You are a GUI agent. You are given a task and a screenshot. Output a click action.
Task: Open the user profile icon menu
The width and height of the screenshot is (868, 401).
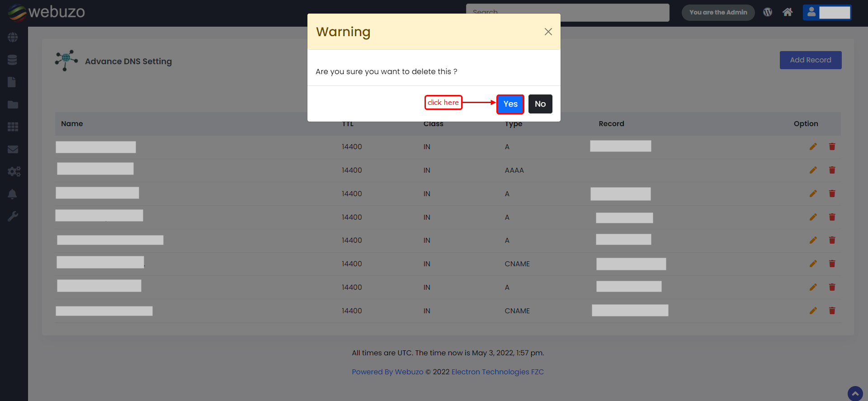(811, 12)
